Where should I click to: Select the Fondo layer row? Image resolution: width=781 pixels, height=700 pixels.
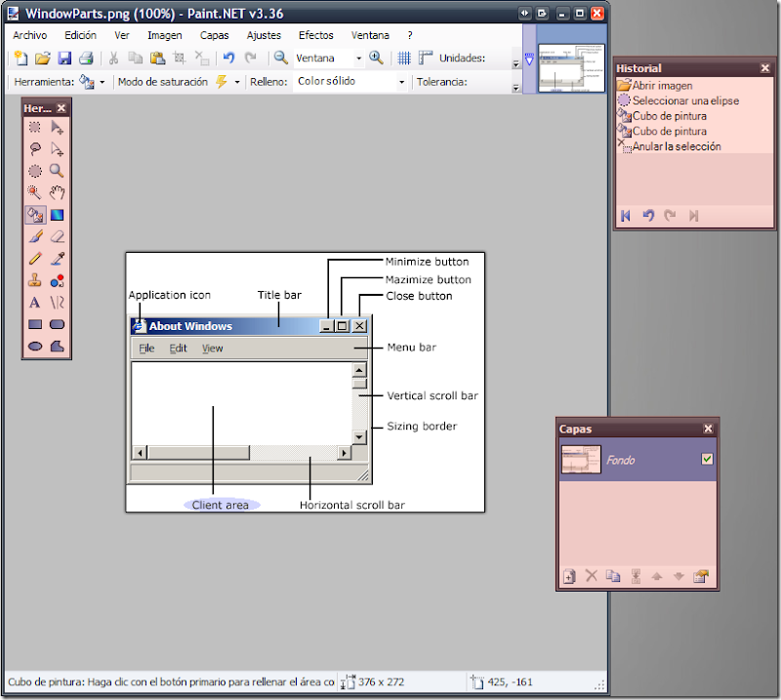[x=637, y=460]
